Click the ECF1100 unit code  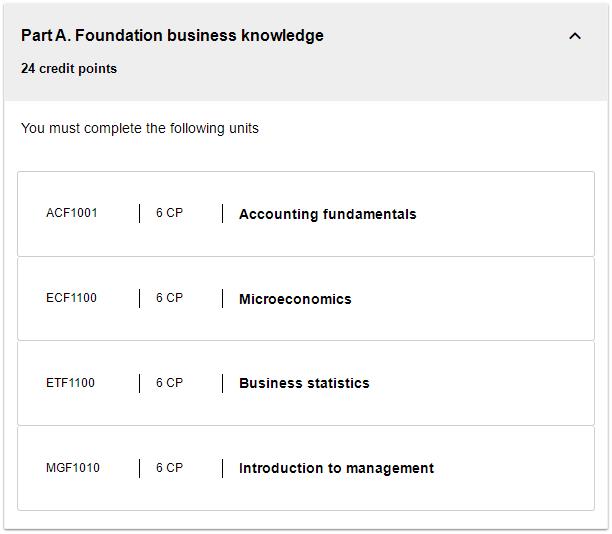coord(71,298)
